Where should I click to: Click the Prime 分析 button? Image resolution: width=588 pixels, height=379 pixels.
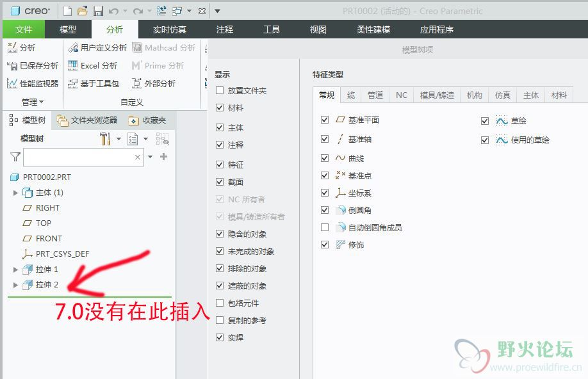[158, 65]
